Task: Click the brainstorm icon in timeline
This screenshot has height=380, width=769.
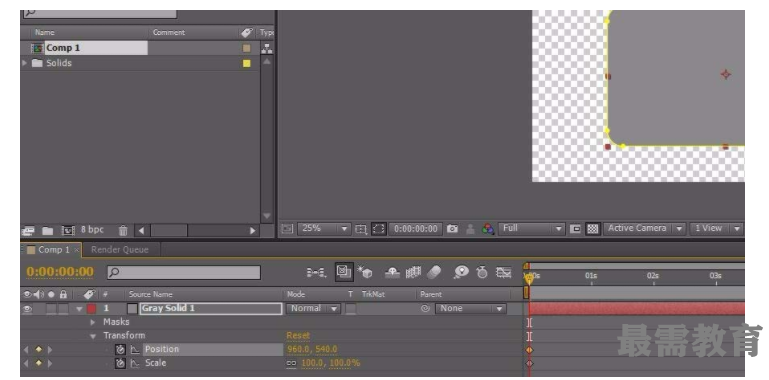Action: pos(461,272)
